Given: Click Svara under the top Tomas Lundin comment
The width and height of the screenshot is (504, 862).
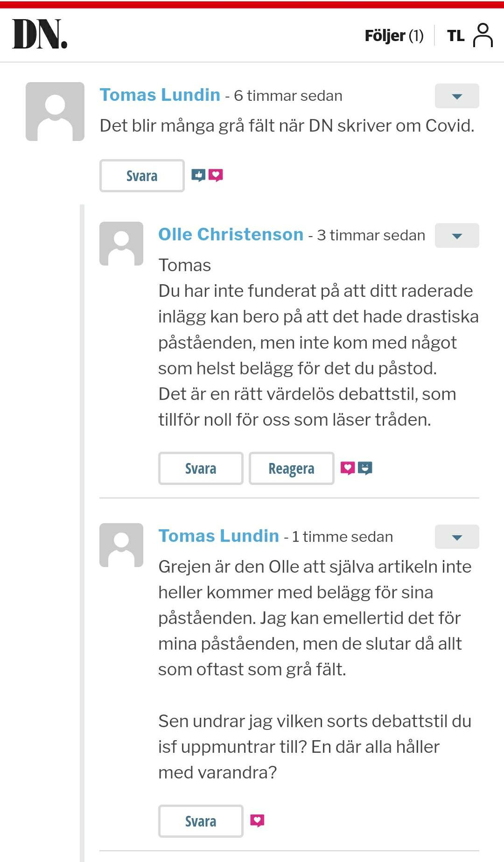Looking at the screenshot, I should tap(142, 176).
